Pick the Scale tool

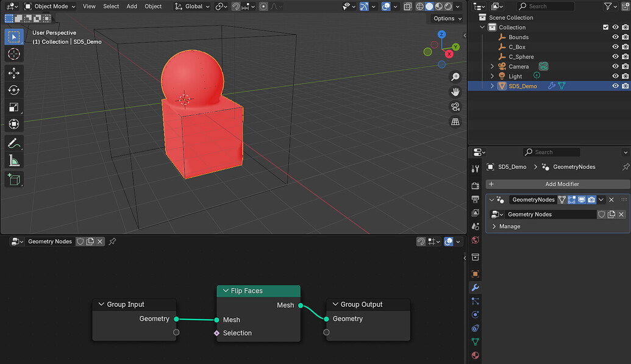click(x=13, y=107)
